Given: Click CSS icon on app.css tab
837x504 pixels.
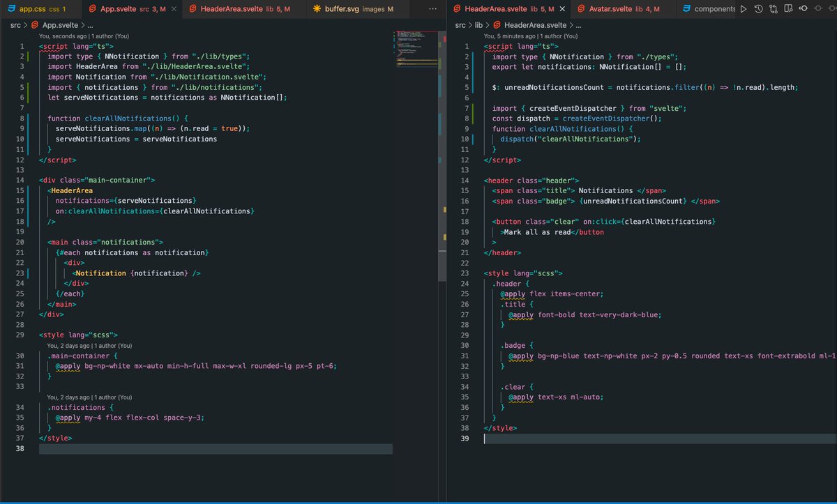Looking at the screenshot, I should click(x=11, y=9).
